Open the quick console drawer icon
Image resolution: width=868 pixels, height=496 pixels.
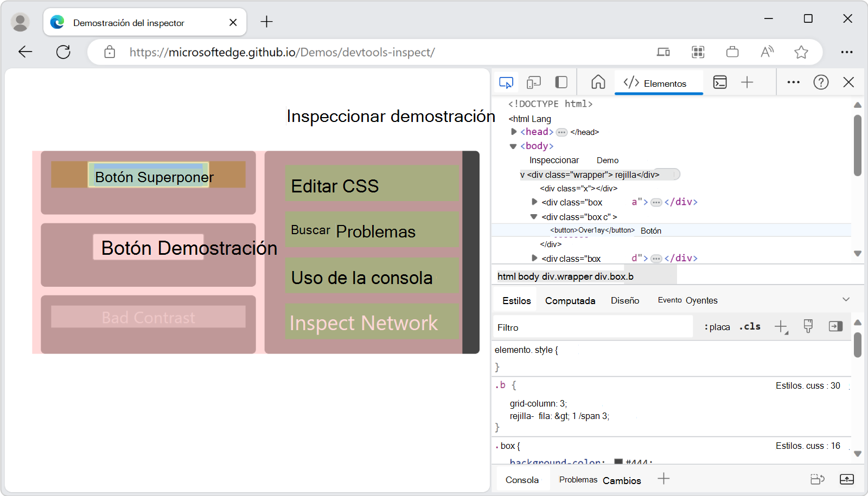[720, 82]
